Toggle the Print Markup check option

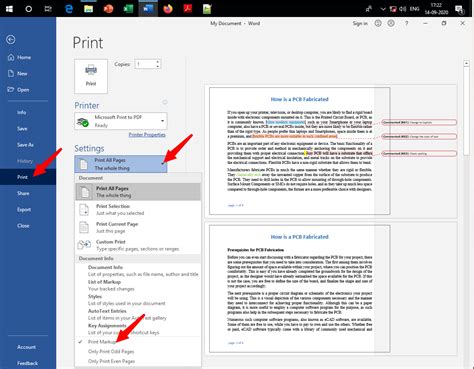138,342
